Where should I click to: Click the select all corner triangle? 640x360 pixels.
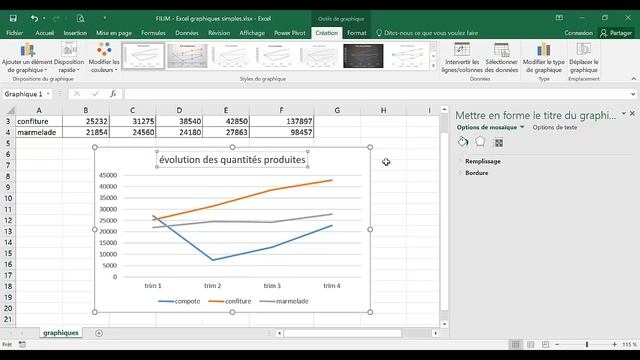click(10, 110)
